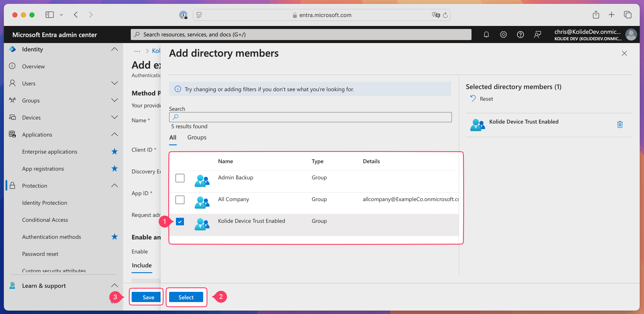Click the help question mark icon
The width and height of the screenshot is (644, 314).
point(520,35)
